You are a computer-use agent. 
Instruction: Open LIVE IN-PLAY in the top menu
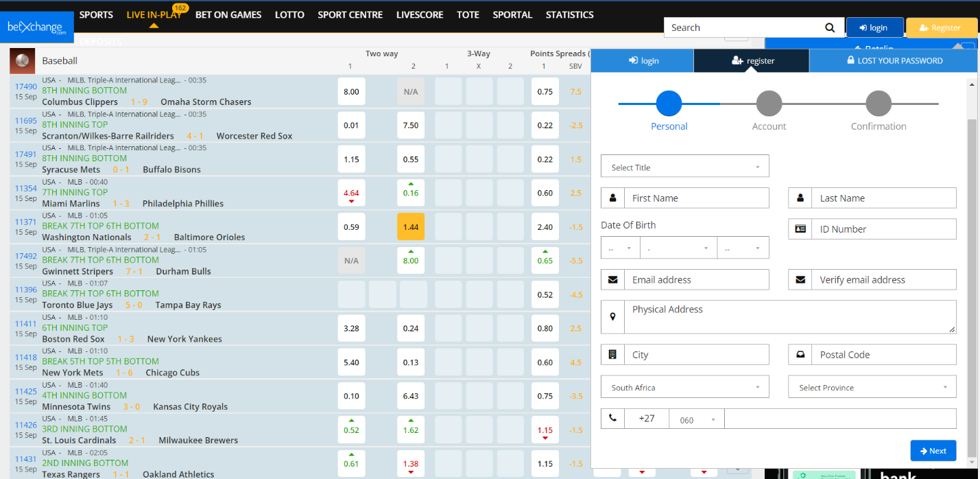click(154, 15)
